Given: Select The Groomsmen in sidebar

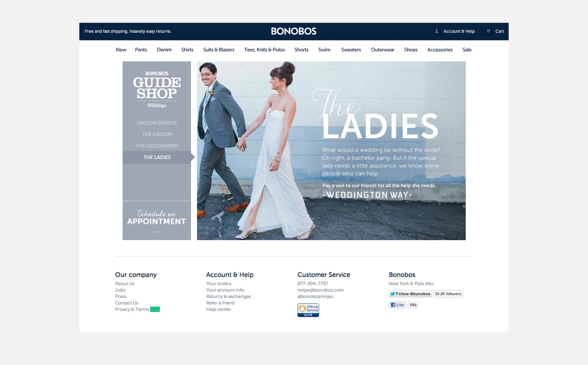Looking at the screenshot, I should pos(157,146).
